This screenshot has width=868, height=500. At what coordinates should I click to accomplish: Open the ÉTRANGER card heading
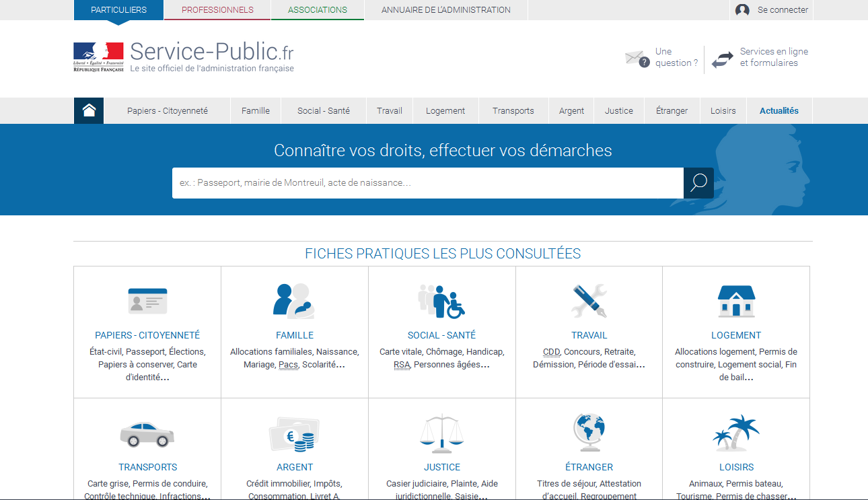(x=589, y=467)
